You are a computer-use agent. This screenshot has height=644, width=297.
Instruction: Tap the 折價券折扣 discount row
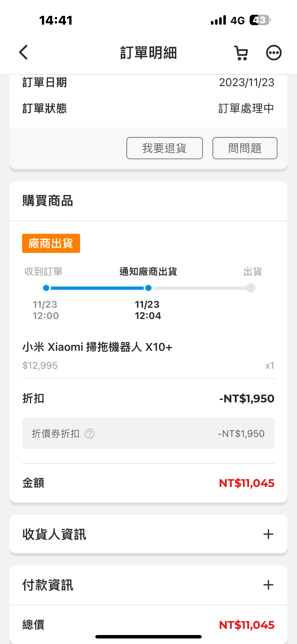148,433
